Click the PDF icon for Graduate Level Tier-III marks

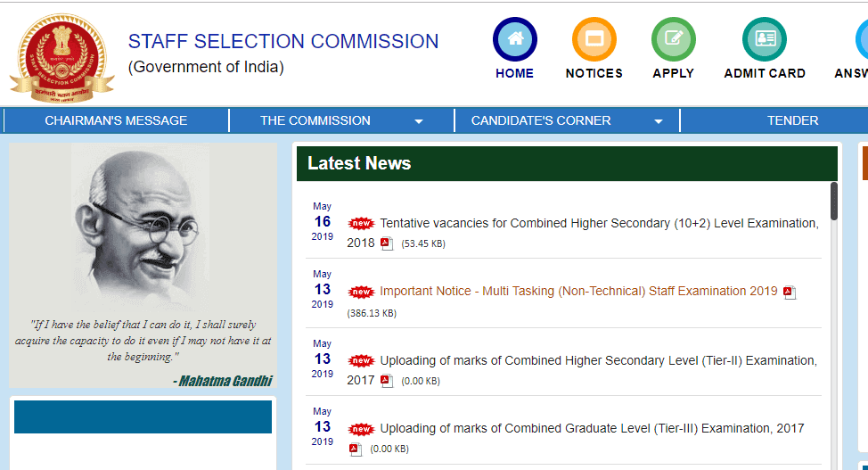coord(356,449)
